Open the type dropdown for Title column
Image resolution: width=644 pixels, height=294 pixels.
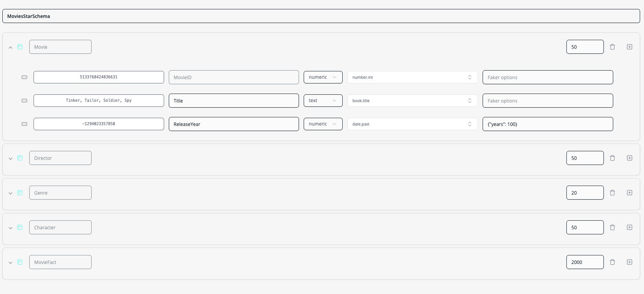323,101
